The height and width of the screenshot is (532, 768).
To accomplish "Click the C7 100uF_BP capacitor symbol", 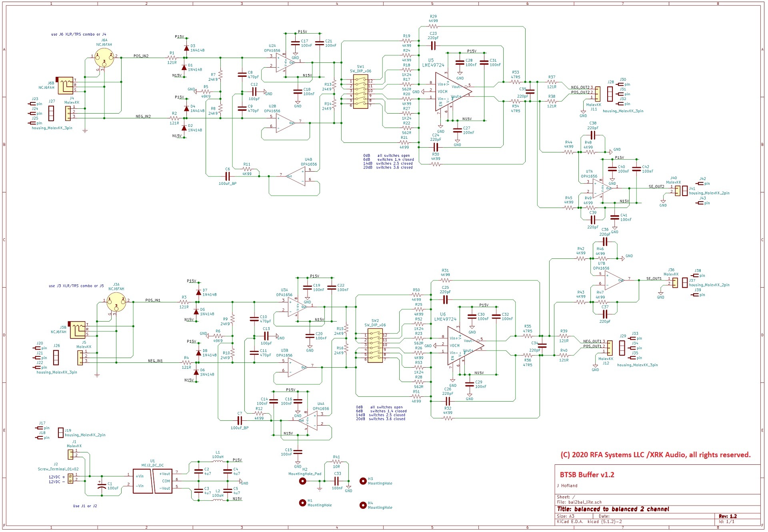I will coord(240,420).
